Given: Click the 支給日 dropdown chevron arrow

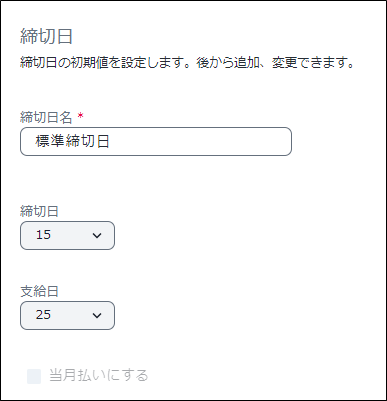Looking at the screenshot, I should [97, 316].
